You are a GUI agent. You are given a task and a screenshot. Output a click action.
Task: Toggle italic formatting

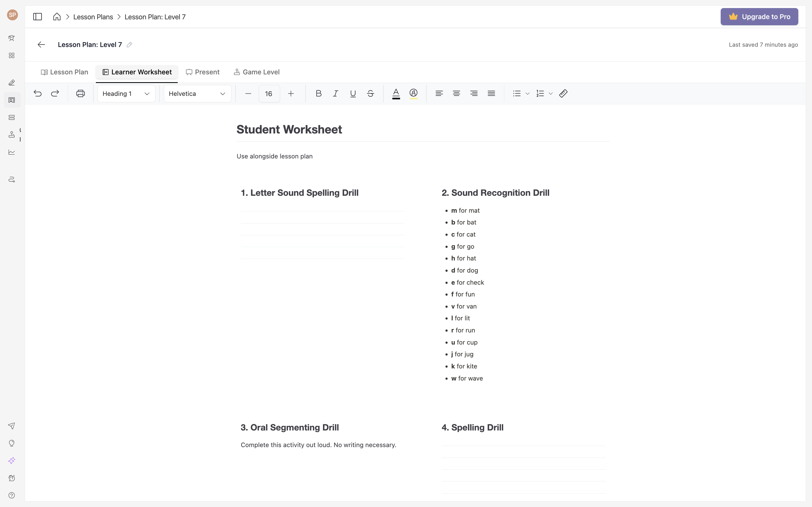(x=335, y=93)
